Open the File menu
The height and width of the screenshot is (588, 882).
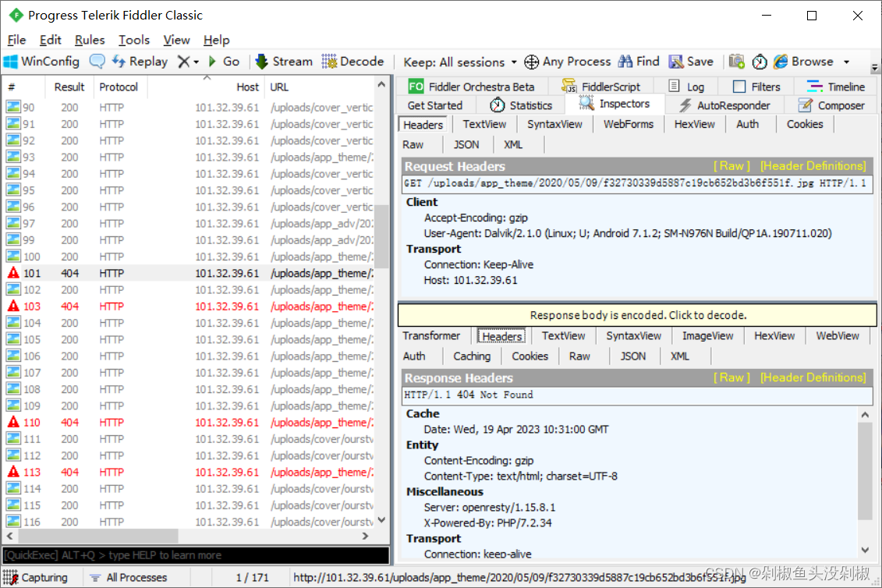16,40
